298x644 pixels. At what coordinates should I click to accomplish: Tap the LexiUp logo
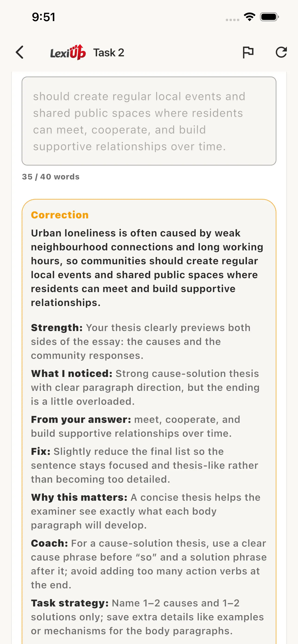(68, 52)
